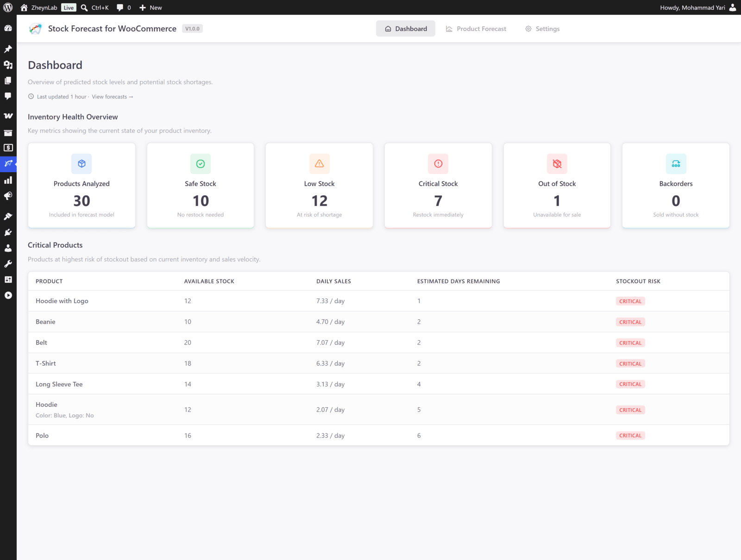The width and height of the screenshot is (741, 560).
Task: Open WordPress Dashboard from sidebar gauge icon
Action: pyautogui.click(x=8, y=28)
